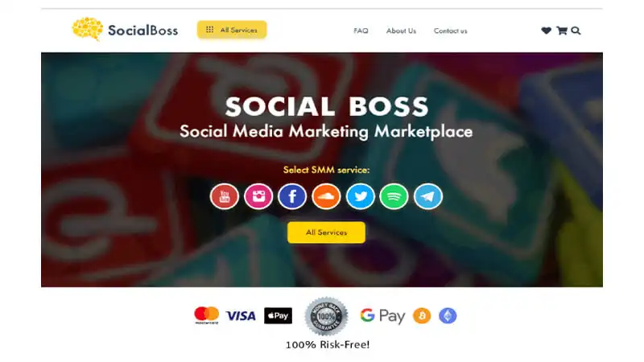Screen dimensions: 644x362
Task: Select the Twitter service icon
Action: click(x=360, y=196)
